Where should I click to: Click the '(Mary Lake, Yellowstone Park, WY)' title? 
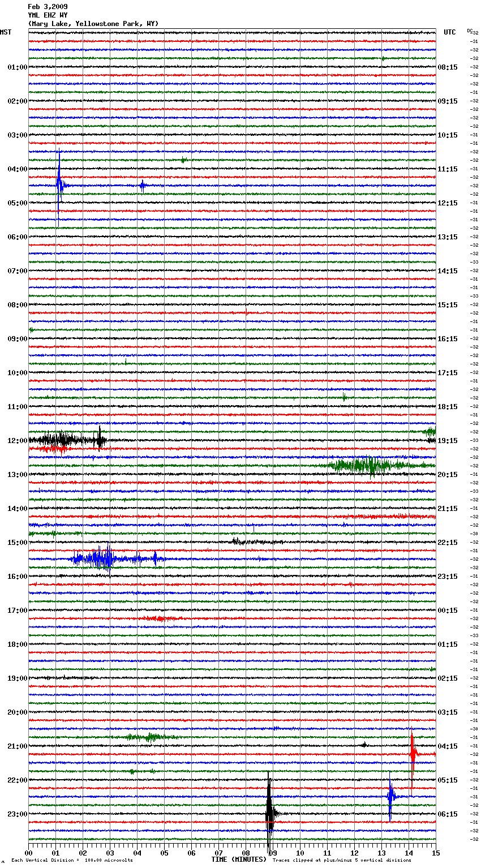tap(93, 24)
